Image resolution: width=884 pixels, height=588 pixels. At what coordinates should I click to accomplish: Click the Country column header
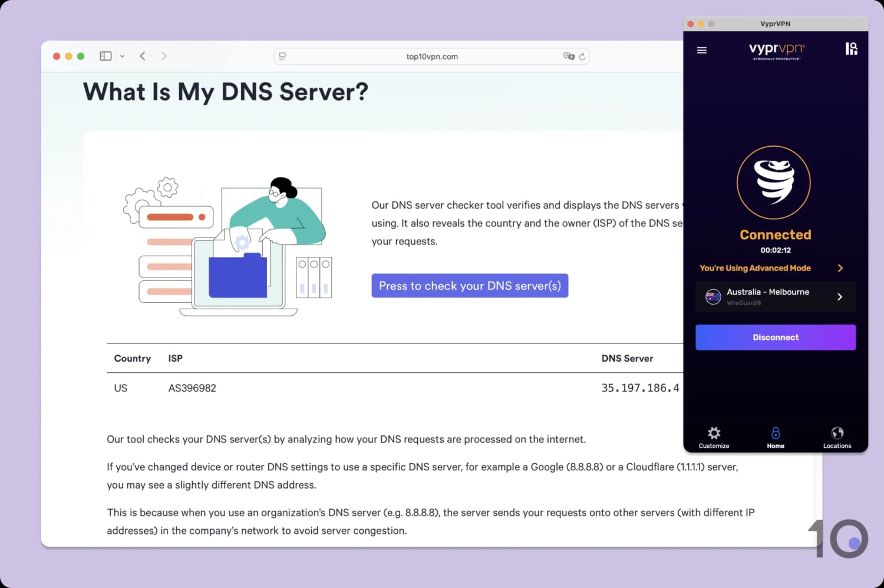[133, 358]
